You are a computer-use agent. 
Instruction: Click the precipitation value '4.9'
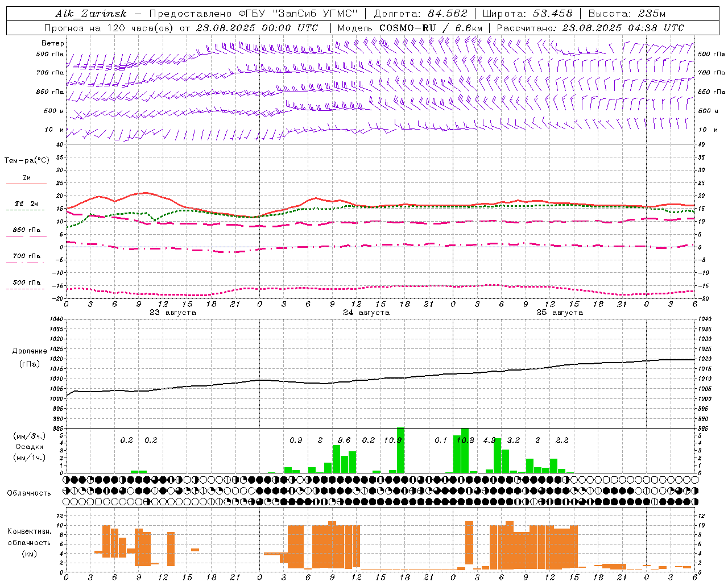click(x=490, y=440)
